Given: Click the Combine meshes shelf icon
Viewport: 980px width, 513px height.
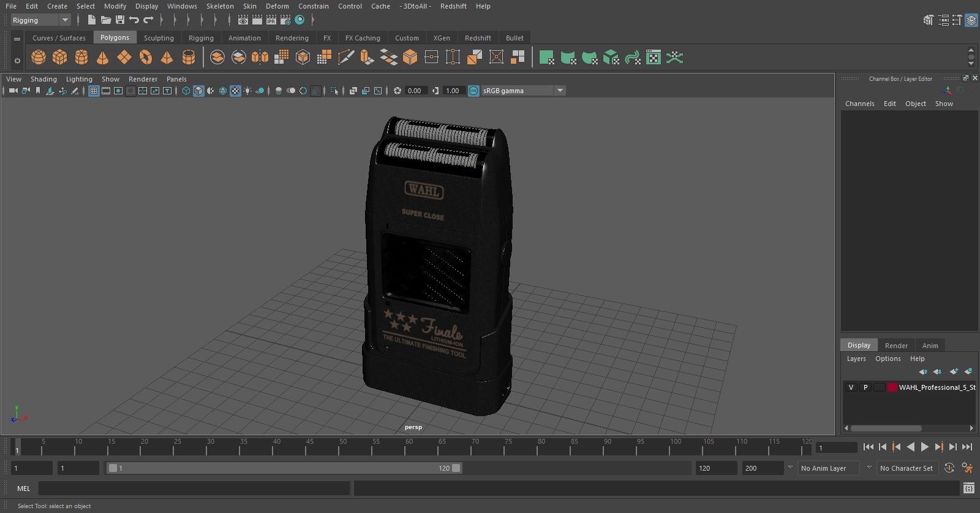Looking at the screenshot, I should (x=217, y=58).
